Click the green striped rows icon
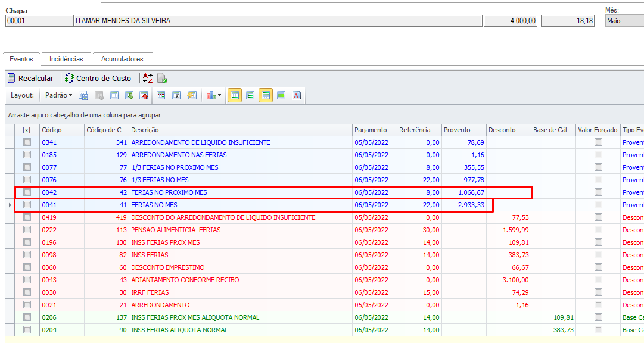The width and height of the screenshot is (644, 343). pyautogui.click(x=281, y=95)
